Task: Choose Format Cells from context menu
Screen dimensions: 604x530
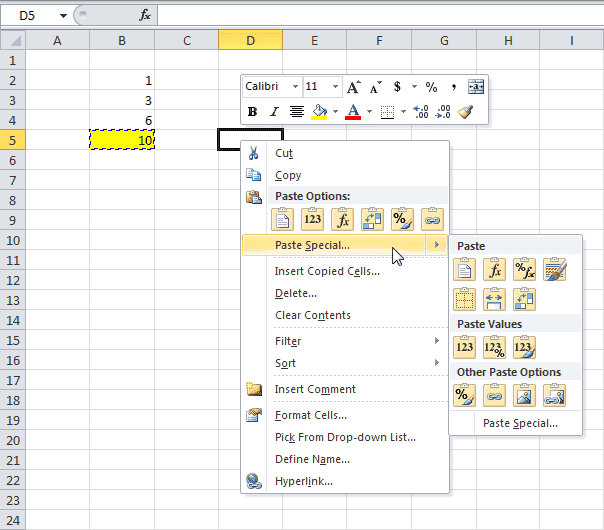Action: [x=311, y=415]
